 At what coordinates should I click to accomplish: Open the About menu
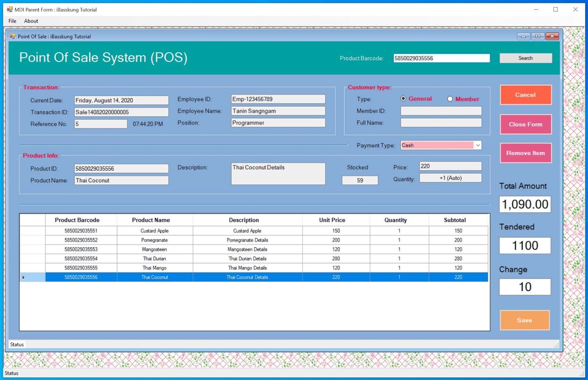(x=31, y=21)
